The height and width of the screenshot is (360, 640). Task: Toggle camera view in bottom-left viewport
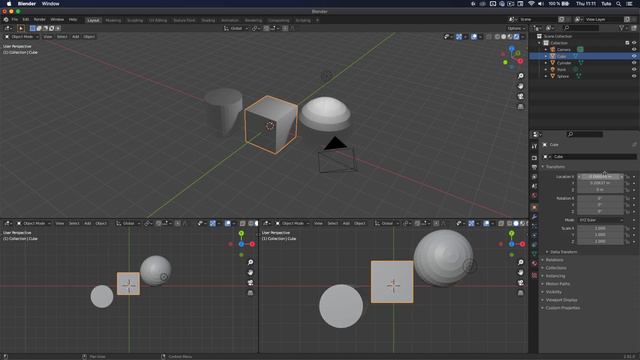pos(250,282)
